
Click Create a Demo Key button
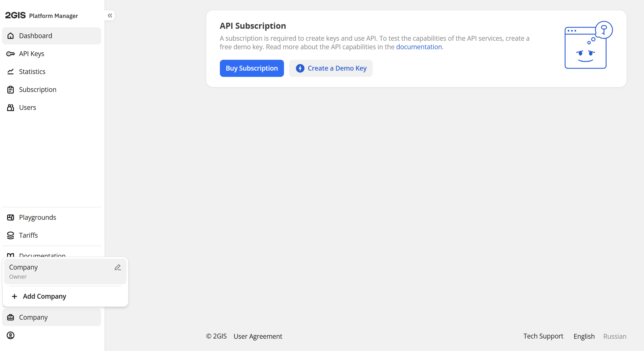pos(331,68)
